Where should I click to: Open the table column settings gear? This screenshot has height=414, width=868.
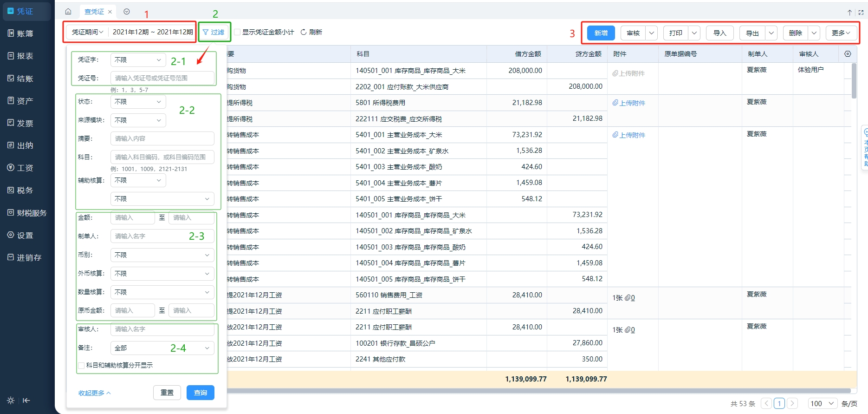point(848,54)
